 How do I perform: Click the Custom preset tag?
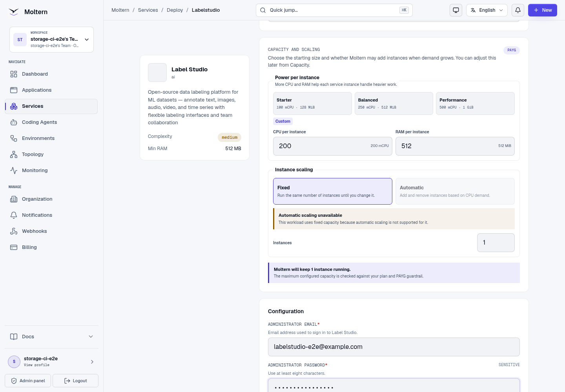(x=283, y=122)
